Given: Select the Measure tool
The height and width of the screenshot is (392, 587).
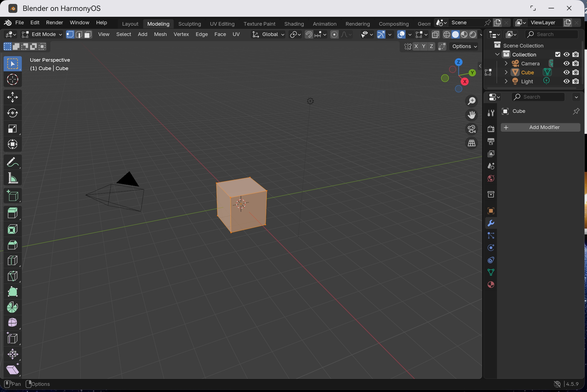Looking at the screenshot, I should tap(13, 178).
